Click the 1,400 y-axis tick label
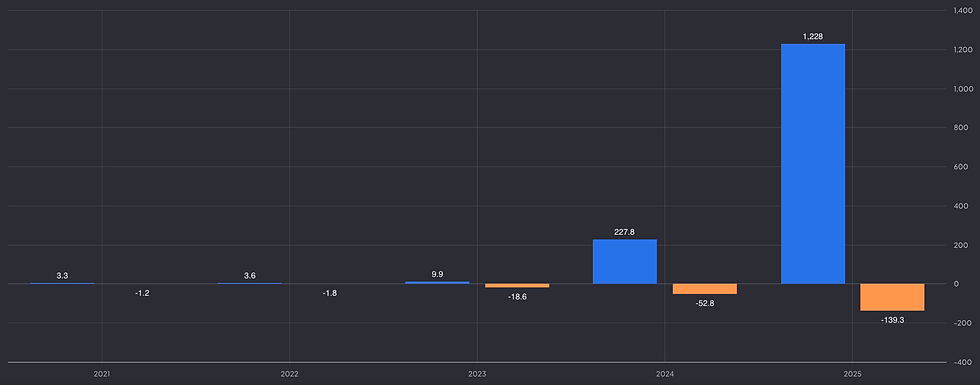 click(x=962, y=11)
